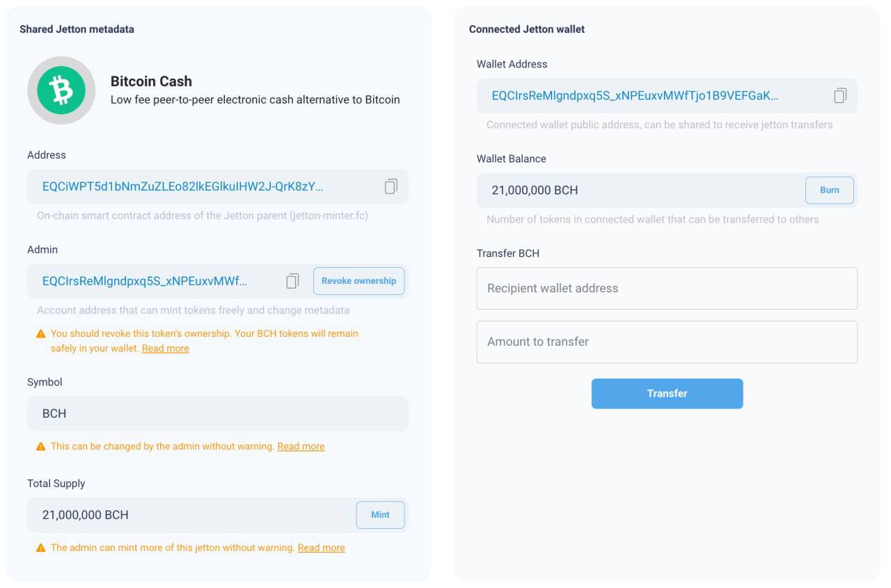Click the Jetton address EQCiWPT5d1bNmZuZLEo82l…
891x588 pixels.
tap(182, 186)
